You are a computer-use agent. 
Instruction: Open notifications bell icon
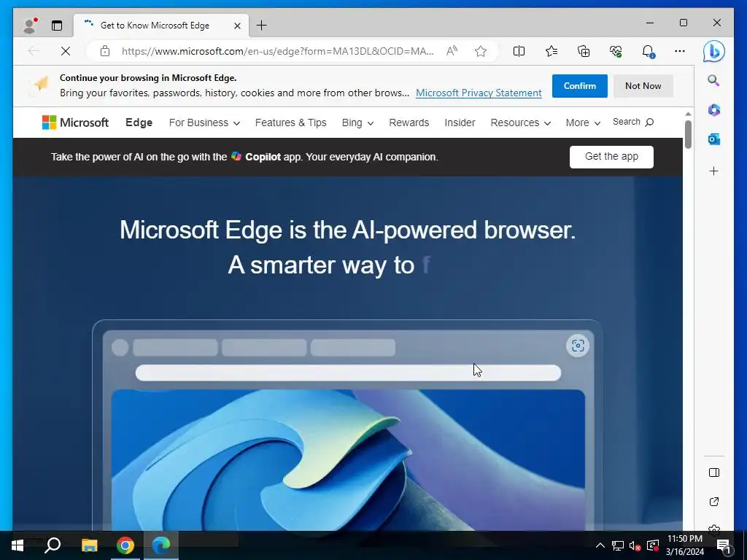pyautogui.click(x=648, y=51)
